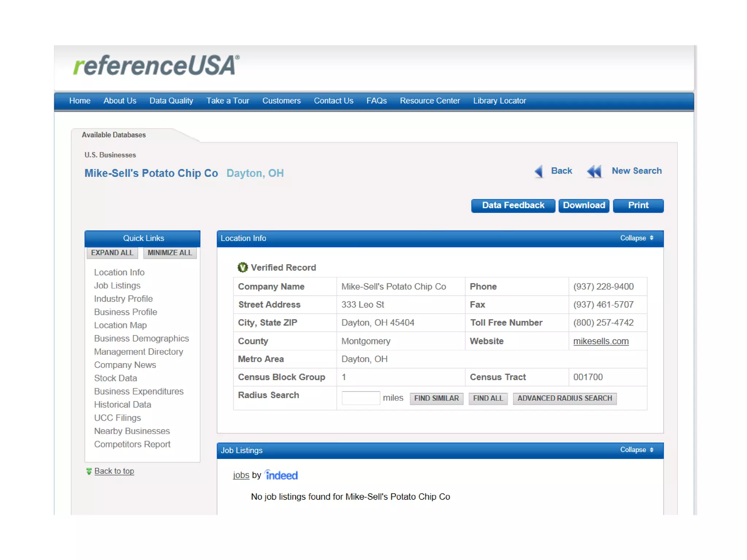The image size is (747, 560).
Task: Click the New Search double-arrow icon
Action: 594,171
